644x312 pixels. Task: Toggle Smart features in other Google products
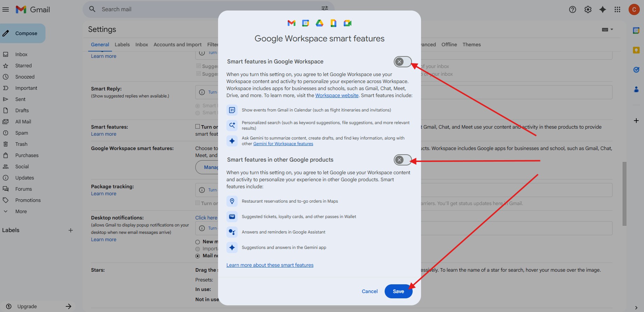[x=402, y=160]
